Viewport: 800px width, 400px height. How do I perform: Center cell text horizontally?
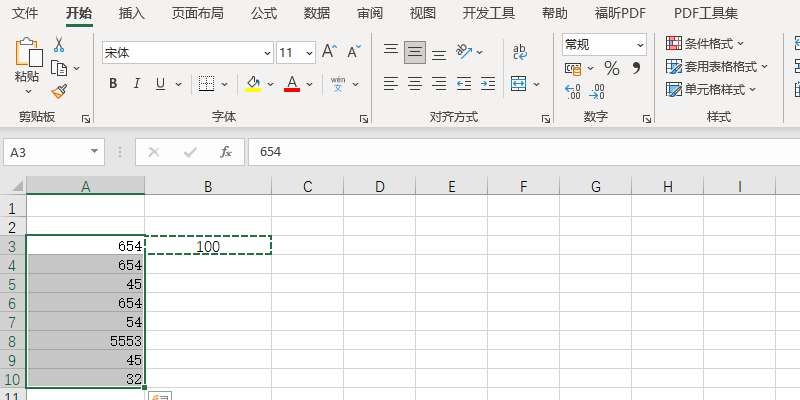415,83
